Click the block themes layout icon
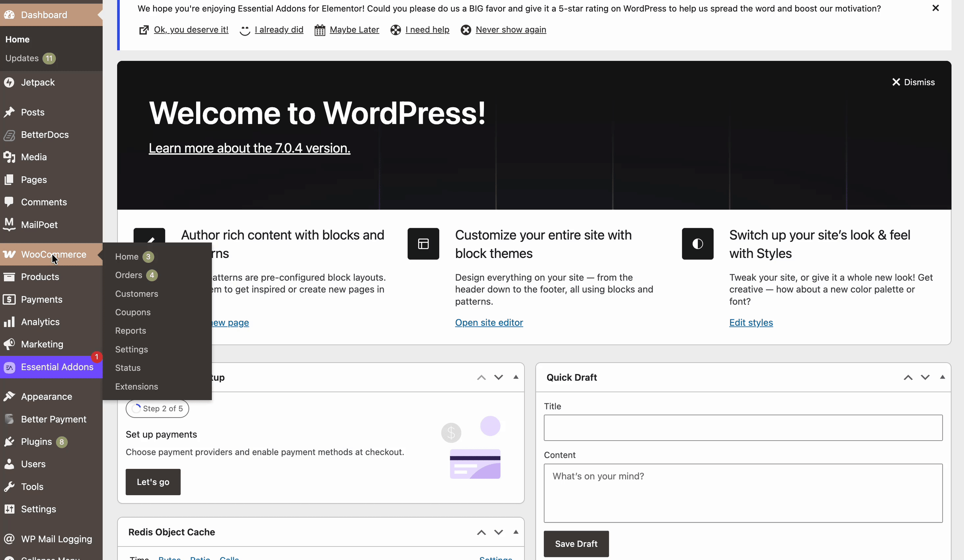964x560 pixels. 423,244
